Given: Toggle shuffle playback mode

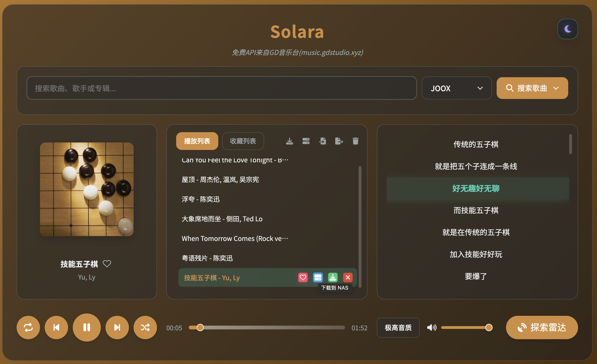Looking at the screenshot, I should [x=145, y=328].
